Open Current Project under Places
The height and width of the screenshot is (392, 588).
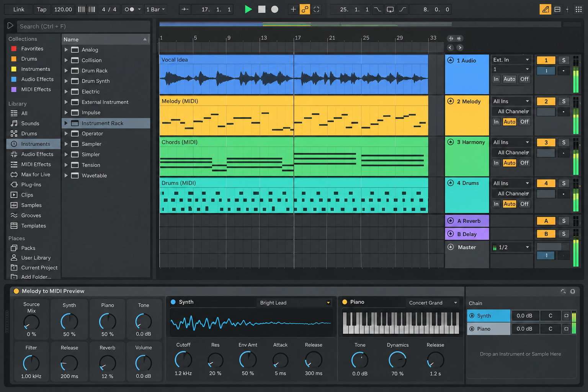tap(39, 268)
